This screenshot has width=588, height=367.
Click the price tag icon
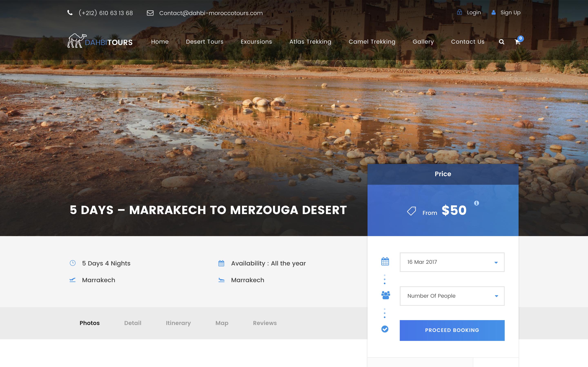(411, 211)
